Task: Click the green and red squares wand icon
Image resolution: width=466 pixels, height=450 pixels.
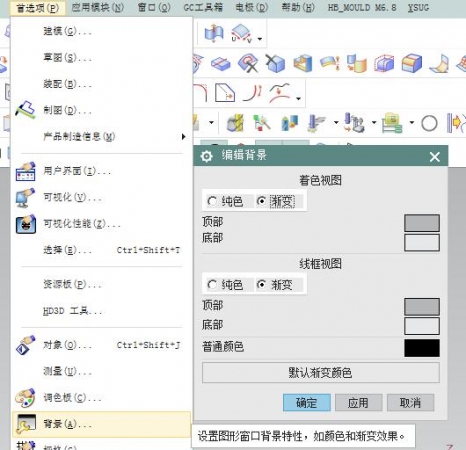Action: coord(262,123)
